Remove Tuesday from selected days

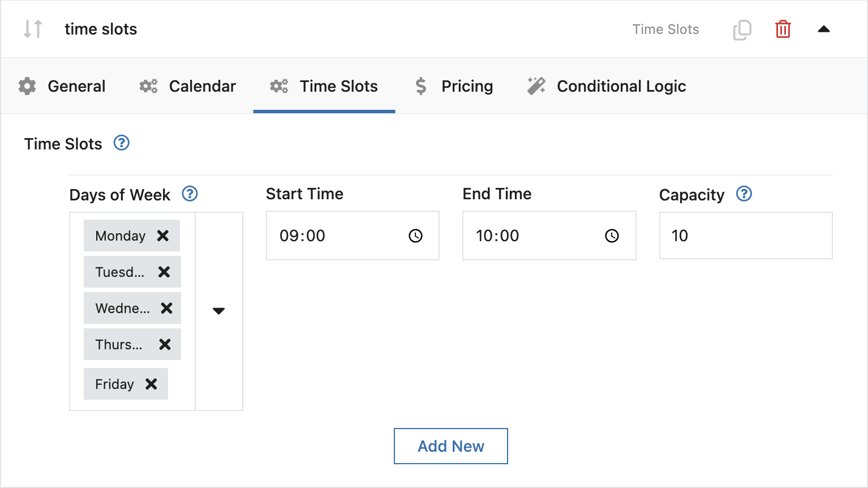pos(164,272)
